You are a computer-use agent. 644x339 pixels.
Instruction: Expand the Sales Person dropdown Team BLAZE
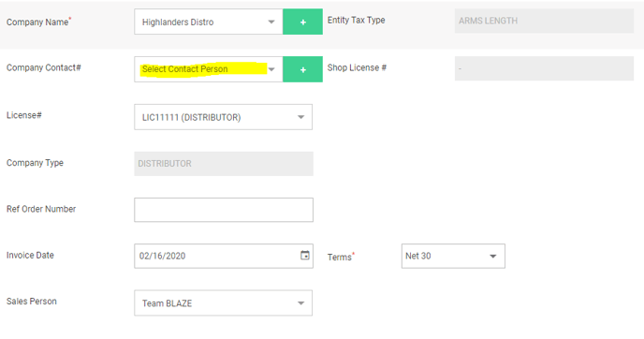point(223,303)
